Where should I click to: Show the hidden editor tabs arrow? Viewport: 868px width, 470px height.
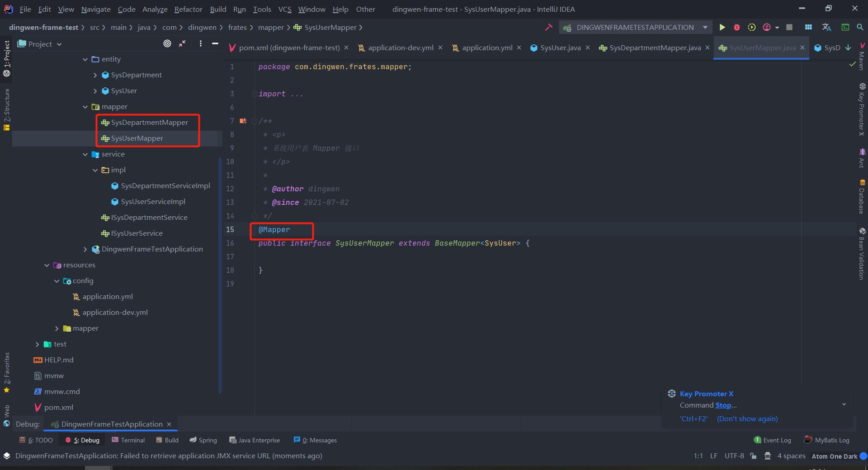pyautogui.click(x=849, y=47)
